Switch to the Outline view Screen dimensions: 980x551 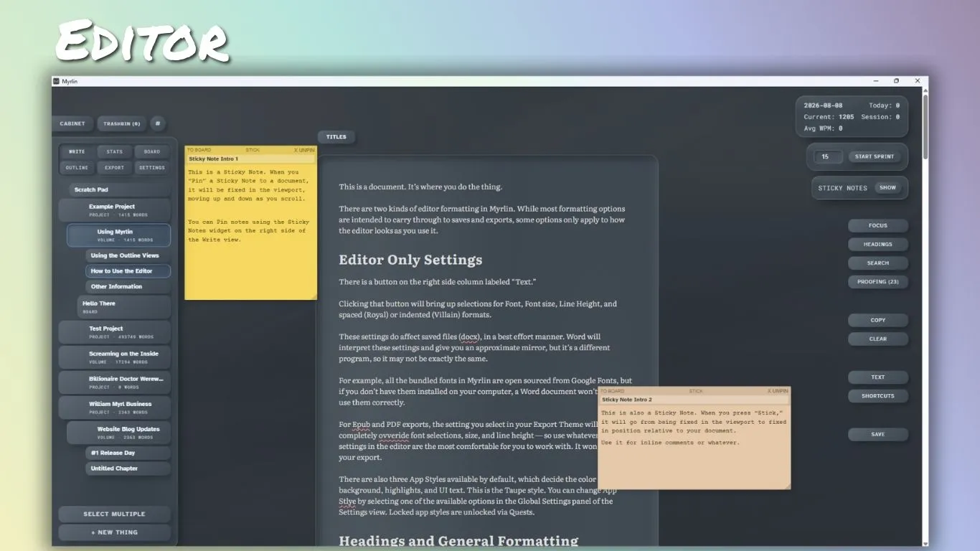[77, 167]
